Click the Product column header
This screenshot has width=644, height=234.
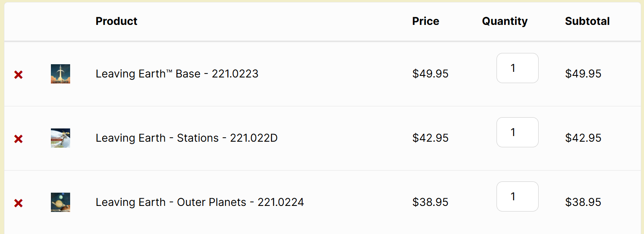tap(116, 21)
